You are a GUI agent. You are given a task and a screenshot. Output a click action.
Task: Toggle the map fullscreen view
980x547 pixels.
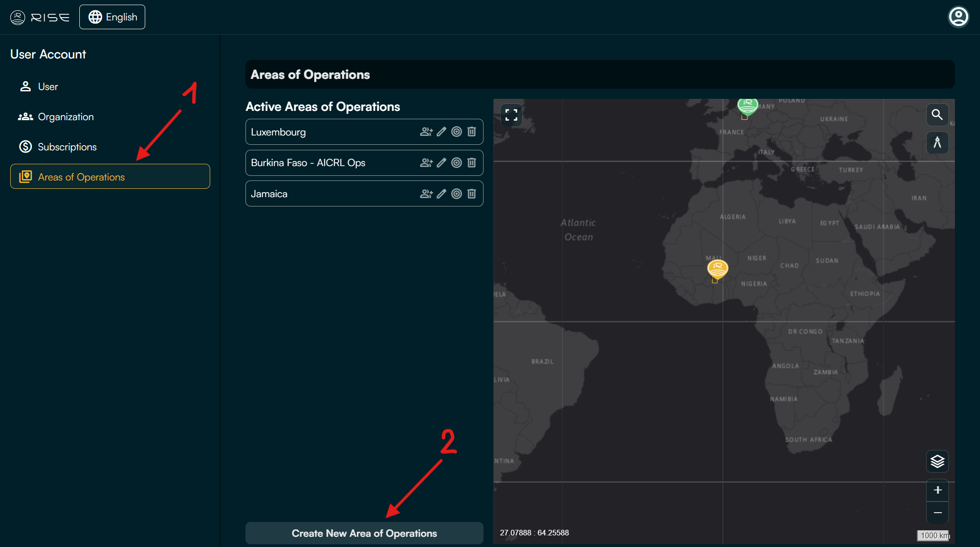click(x=511, y=115)
